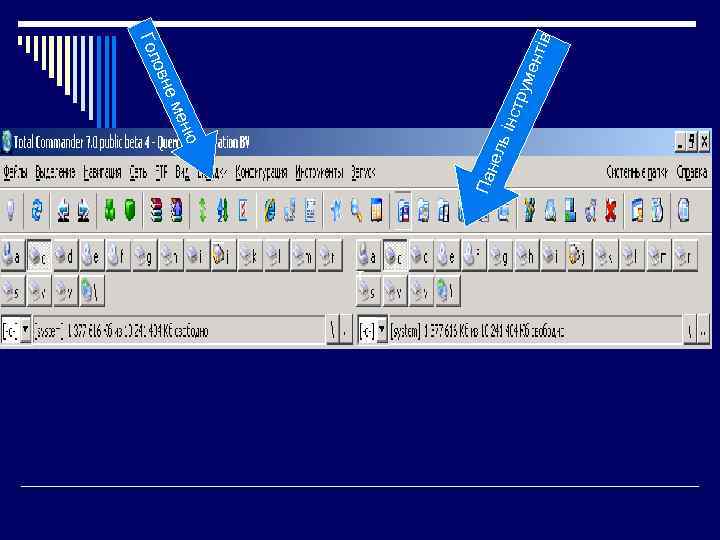Open the Выделение menu
Screen dimensions: 720x540
(55, 172)
